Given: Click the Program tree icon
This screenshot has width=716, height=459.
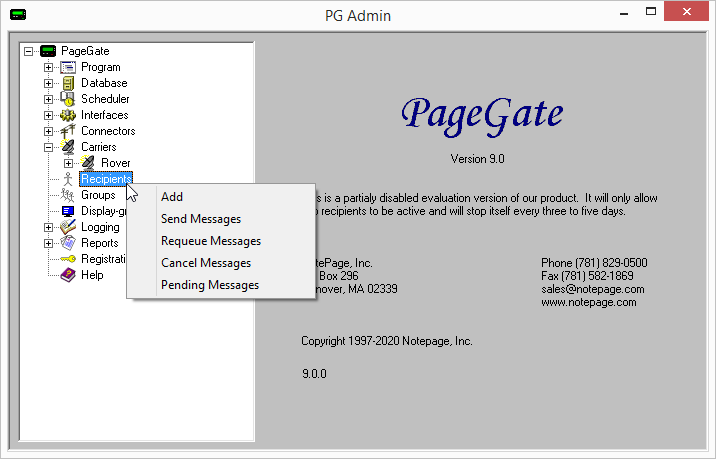Looking at the screenshot, I should pos(68,68).
